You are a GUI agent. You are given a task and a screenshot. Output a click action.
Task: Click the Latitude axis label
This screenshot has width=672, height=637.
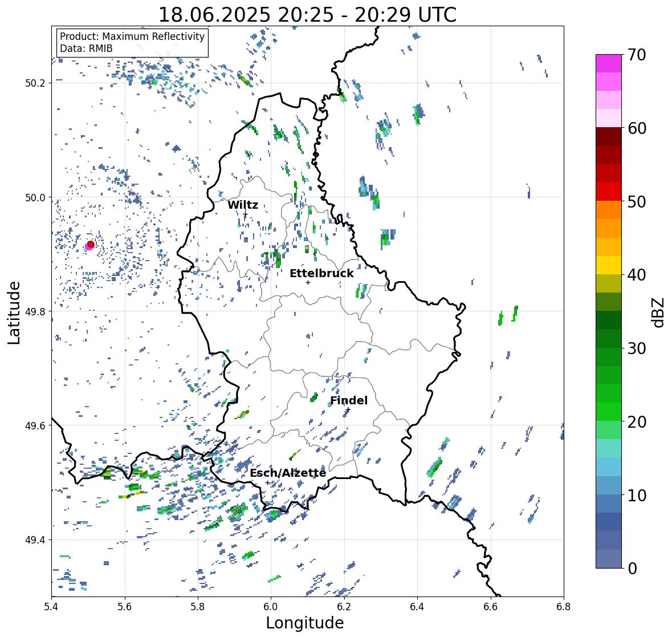pyautogui.click(x=14, y=313)
